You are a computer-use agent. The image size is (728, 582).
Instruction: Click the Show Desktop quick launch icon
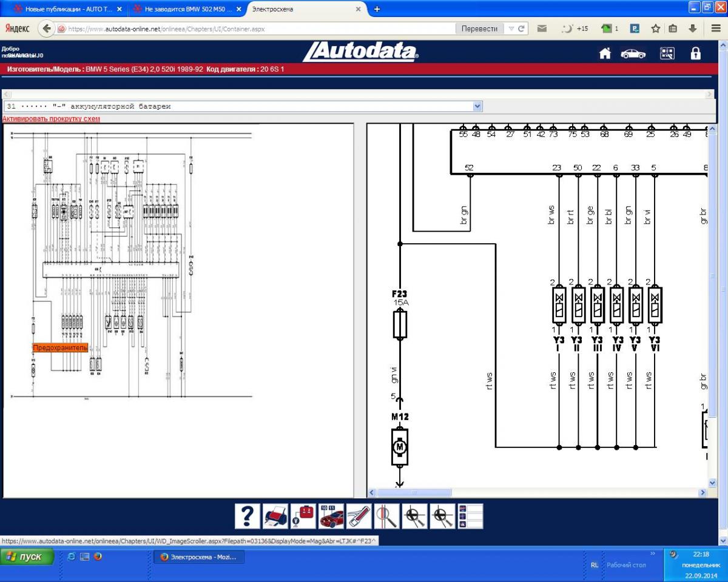point(84,556)
